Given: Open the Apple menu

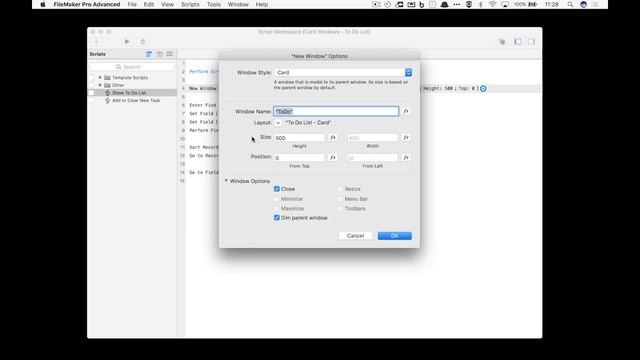Looking at the screenshot, I should click(43, 4).
